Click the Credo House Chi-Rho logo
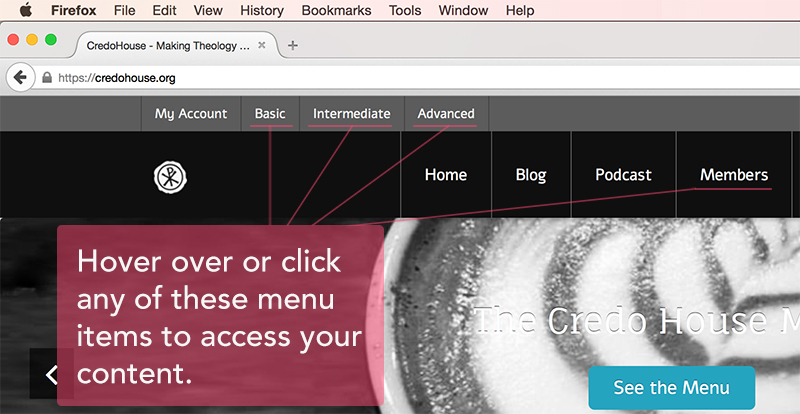This screenshot has height=414, width=800. pyautogui.click(x=170, y=178)
